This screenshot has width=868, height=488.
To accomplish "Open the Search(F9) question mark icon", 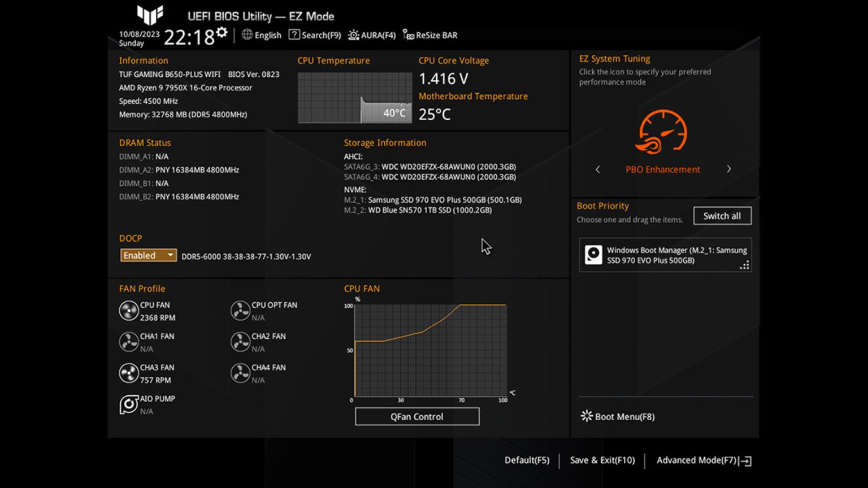I will click(294, 34).
